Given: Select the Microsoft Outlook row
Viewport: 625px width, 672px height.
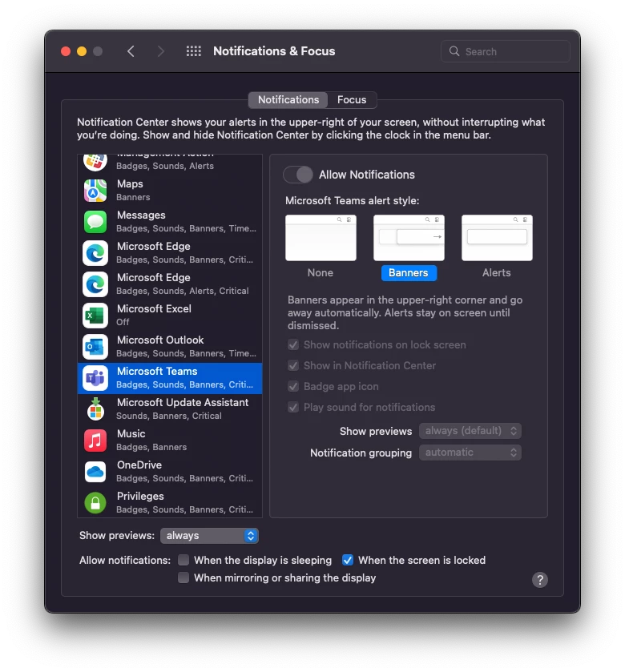Looking at the screenshot, I should tap(170, 347).
